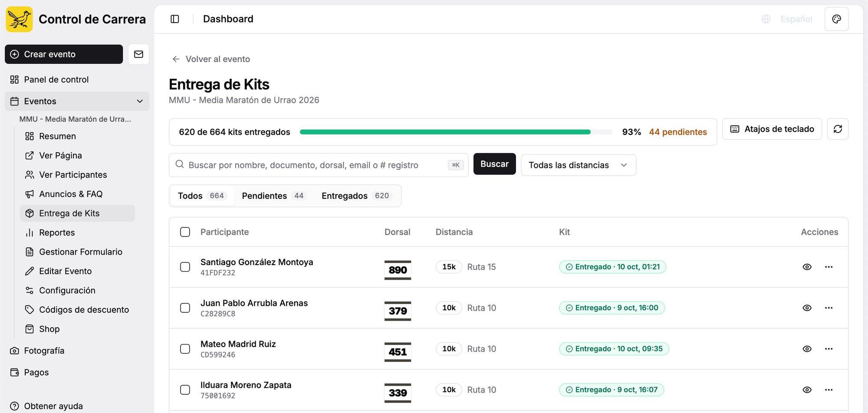Screen dimensions: 868x413
Task: Switch to the Entregados 620 tab
Action: (356, 196)
